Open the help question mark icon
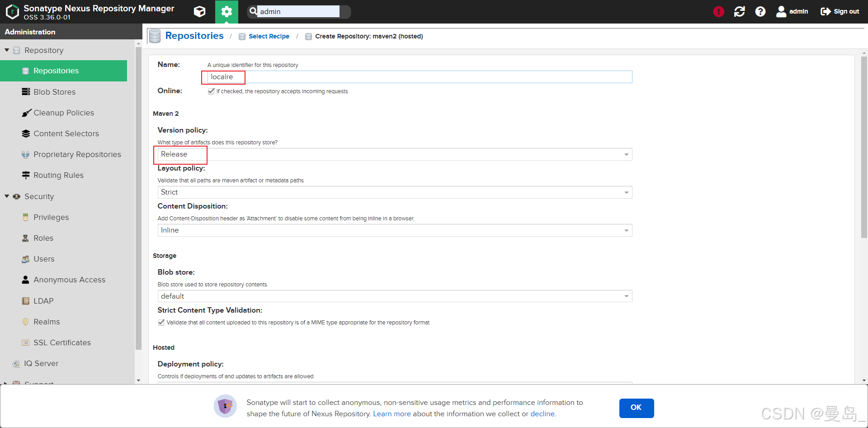 (x=760, y=12)
